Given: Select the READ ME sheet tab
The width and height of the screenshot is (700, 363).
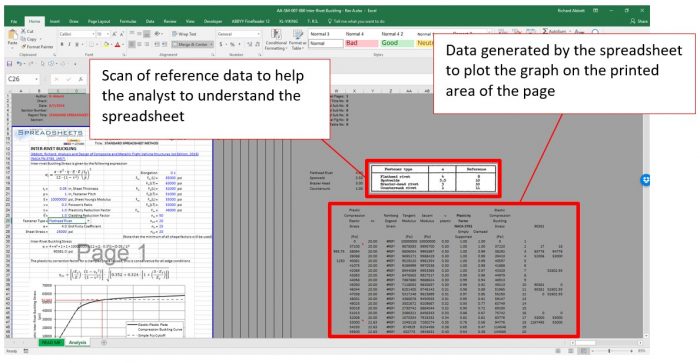Looking at the screenshot, I should [x=51, y=342].
